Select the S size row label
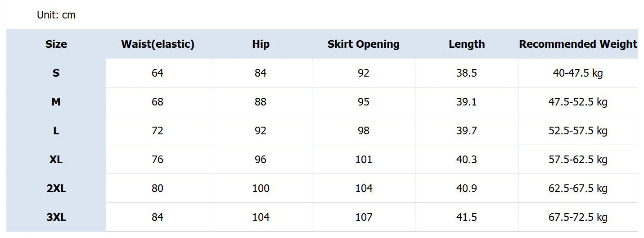Image resolution: width=644 pixels, height=238 pixels. pos(56,73)
